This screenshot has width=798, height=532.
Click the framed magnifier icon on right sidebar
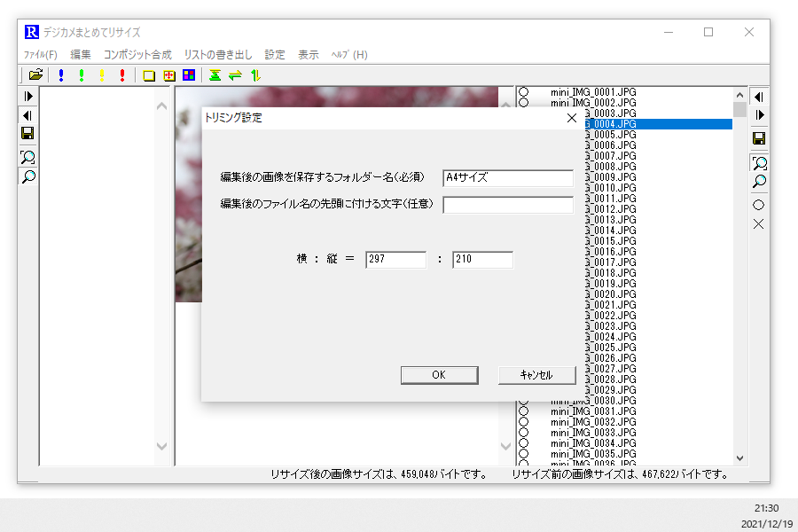(x=759, y=163)
